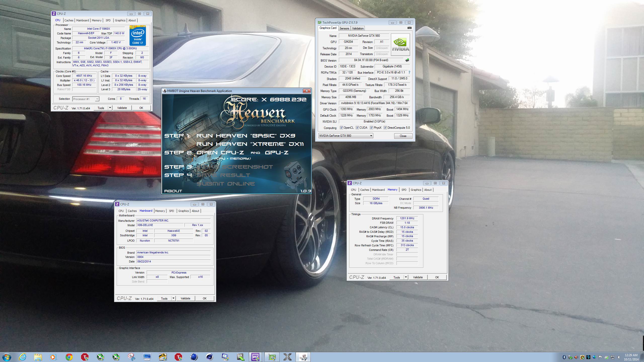Toggle the PhysX checkbox in GPU-Z
This screenshot has width=644, height=362.
pos(371,128)
